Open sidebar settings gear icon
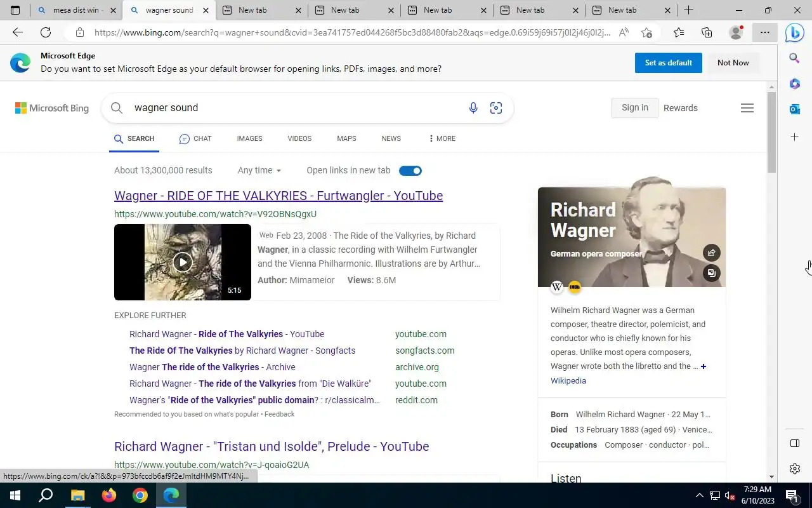The image size is (812, 508). coord(794,469)
